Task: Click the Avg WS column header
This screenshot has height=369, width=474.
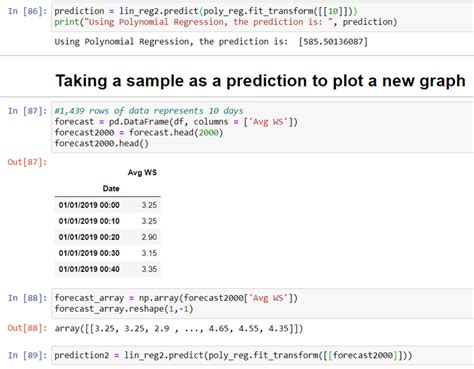Action: pyautogui.click(x=142, y=173)
